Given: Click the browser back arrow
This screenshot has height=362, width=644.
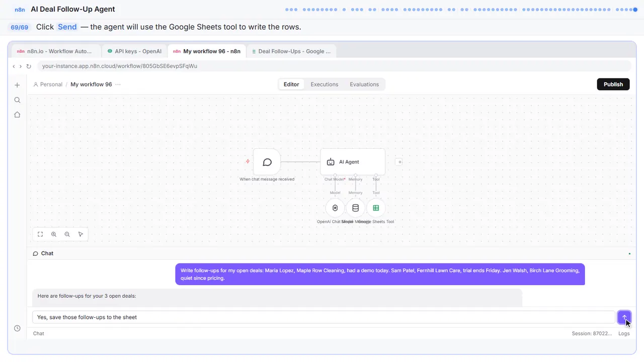Looking at the screenshot, I should tap(14, 66).
